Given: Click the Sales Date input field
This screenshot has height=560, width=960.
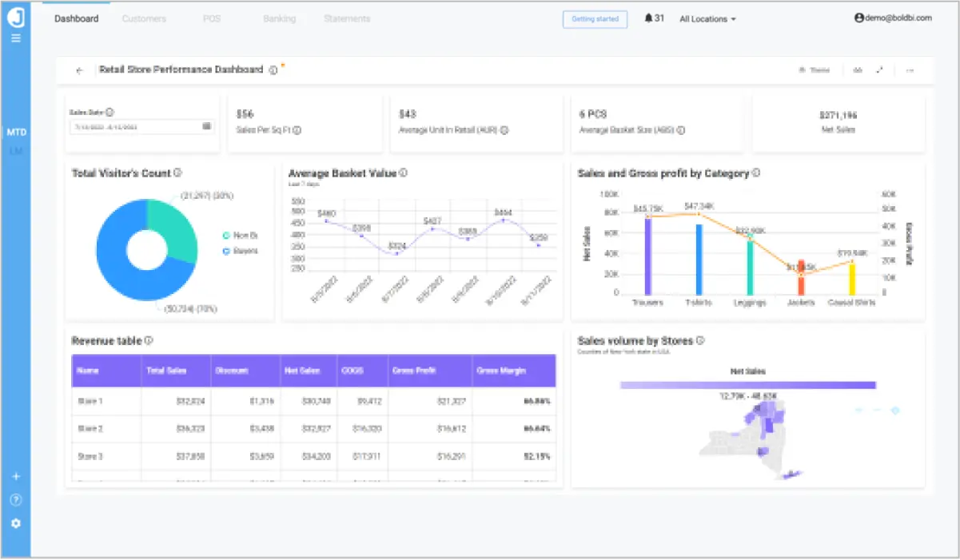Looking at the screenshot, I should pyautogui.click(x=136, y=126).
